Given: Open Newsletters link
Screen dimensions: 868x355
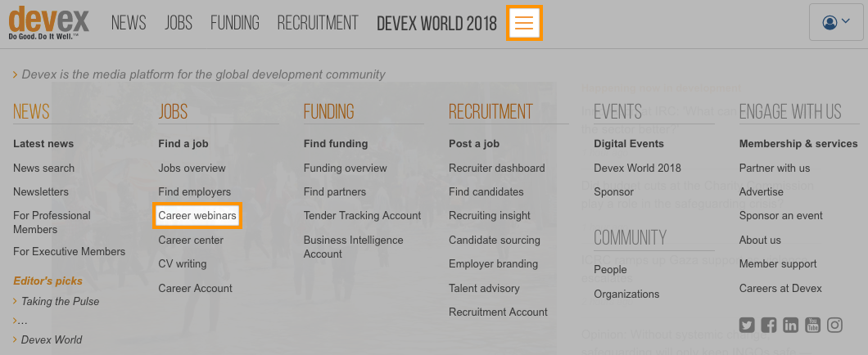Looking at the screenshot, I should 41,192.
